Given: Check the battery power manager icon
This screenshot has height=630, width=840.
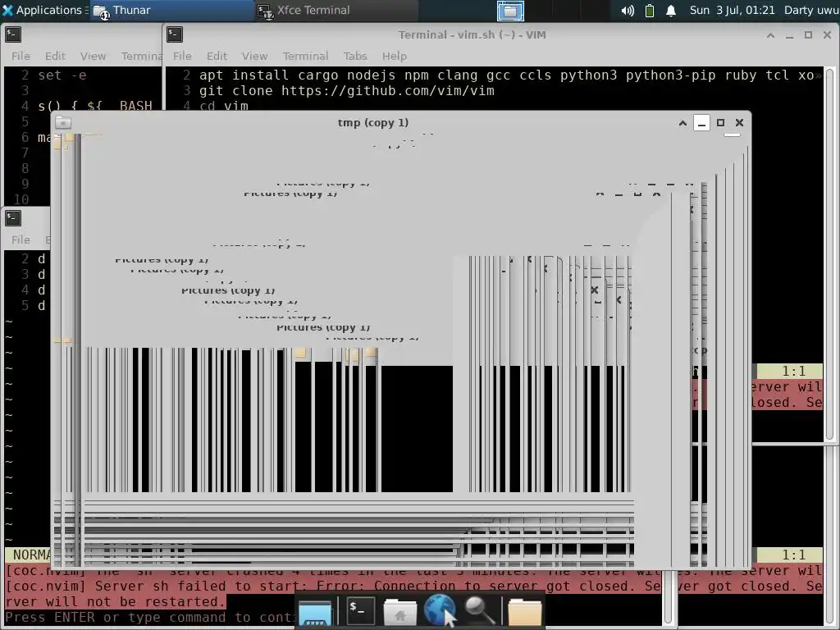Looking at the screenshot, I should click(650, 11).
